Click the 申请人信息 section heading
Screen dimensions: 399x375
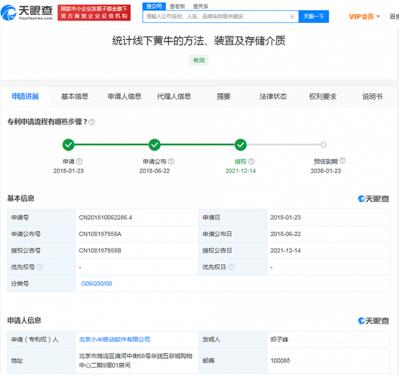click(x=24, y=321)
